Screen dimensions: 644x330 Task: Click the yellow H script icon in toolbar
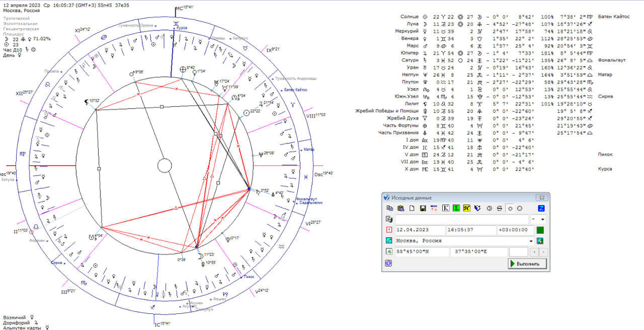pos(467,208)
